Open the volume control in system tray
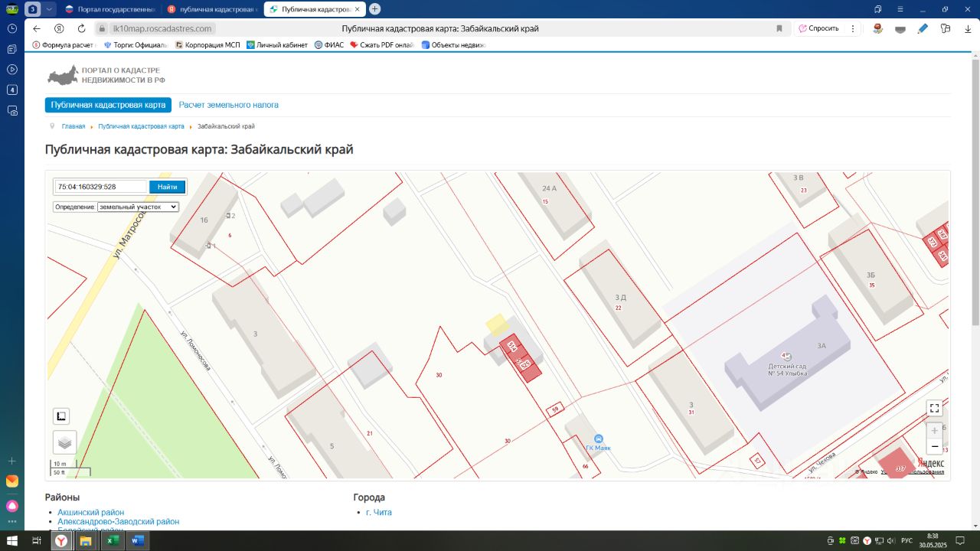This screenshot has height=551, width=980. (x=891, y=541)
